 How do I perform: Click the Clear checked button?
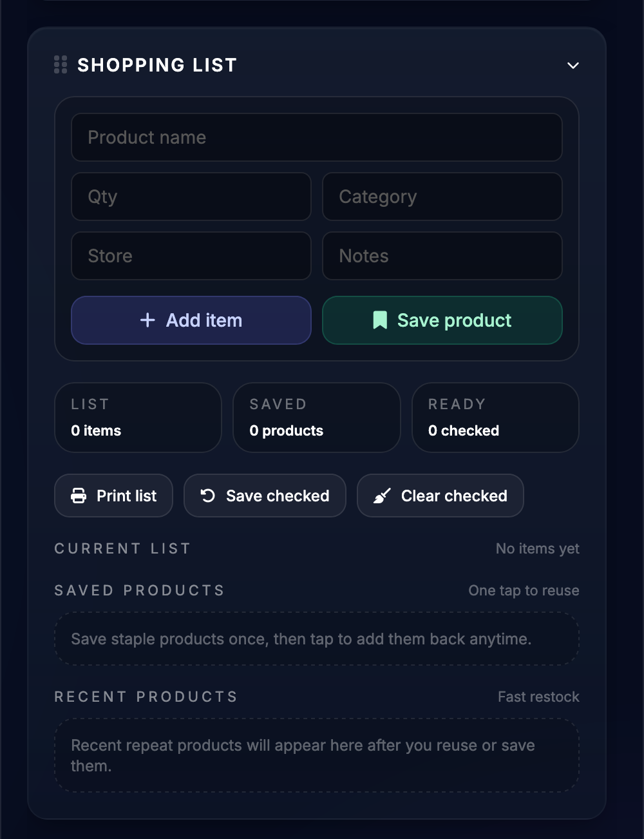tap(440, 496)
